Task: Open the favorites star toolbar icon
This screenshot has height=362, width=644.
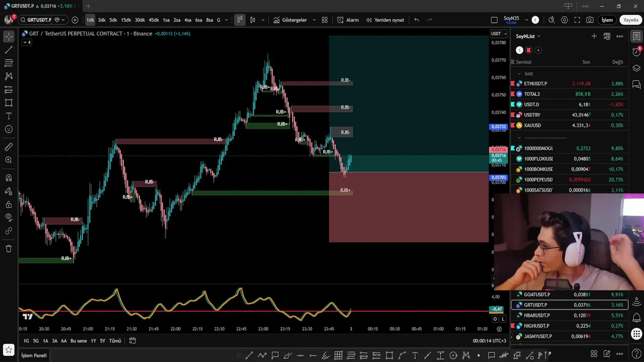Action: [x=9, y=349]
